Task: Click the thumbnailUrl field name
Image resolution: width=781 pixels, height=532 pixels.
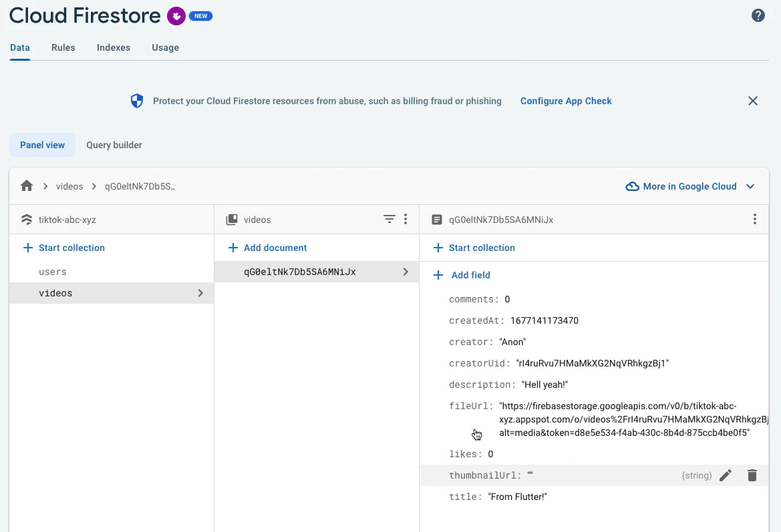Action: 484,475
